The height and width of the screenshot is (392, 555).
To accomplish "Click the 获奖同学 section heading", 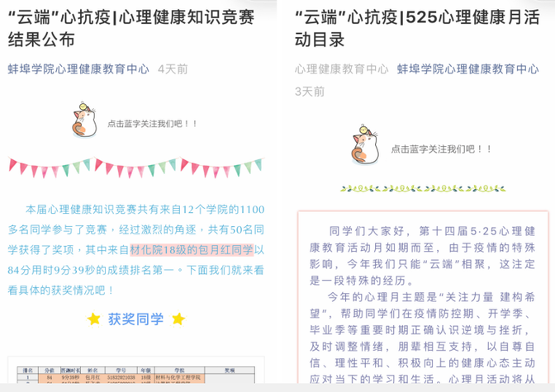I will point(135,319).
